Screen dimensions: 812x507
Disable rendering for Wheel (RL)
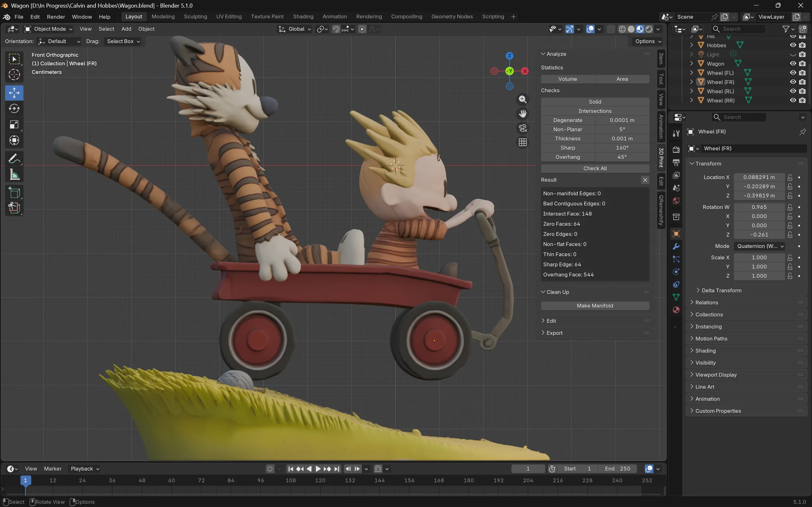[x=802, y=91]
